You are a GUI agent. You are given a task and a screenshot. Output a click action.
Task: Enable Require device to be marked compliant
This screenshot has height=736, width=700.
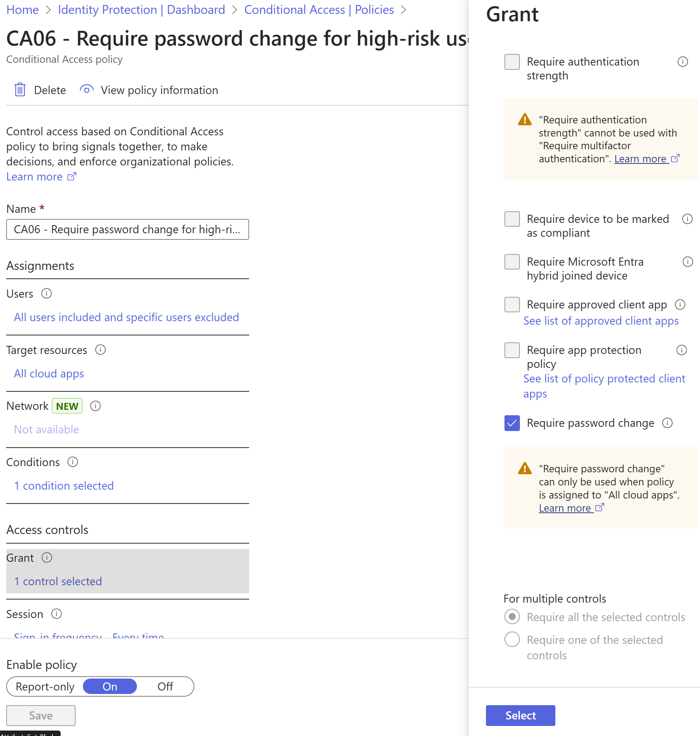(512, 219)
